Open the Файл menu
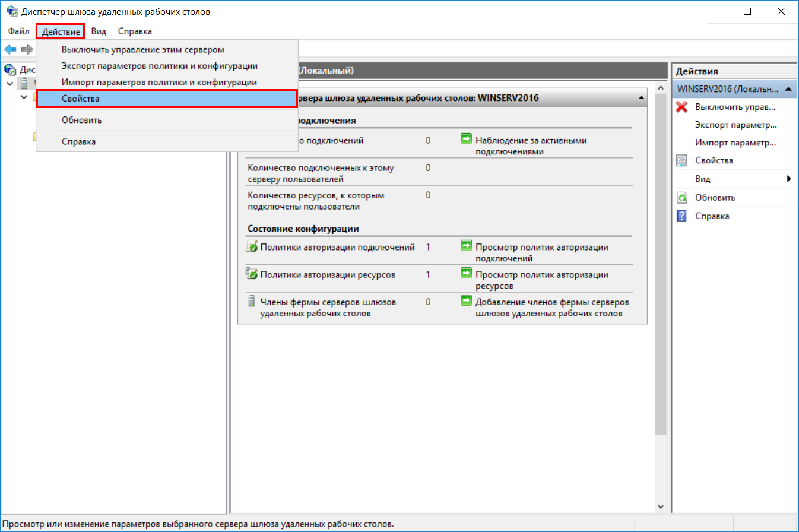Screen dimensions: 799x532 pos(19,31)
